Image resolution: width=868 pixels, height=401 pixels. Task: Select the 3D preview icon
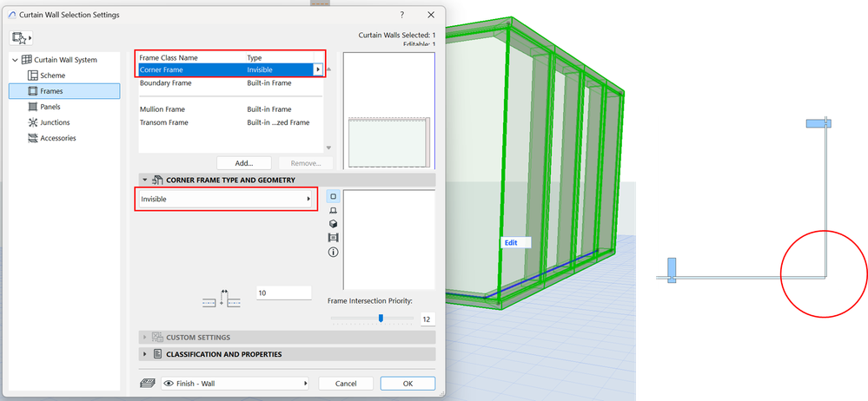pyautogui.click(x=334, y=224)
